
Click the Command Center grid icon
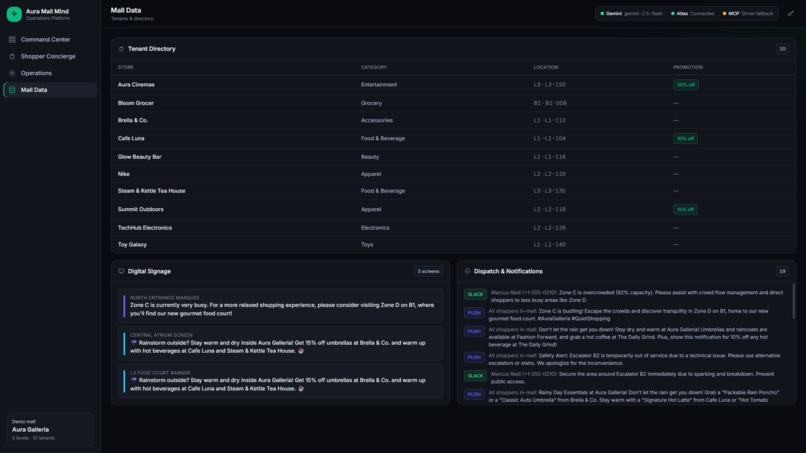point(12,40)
